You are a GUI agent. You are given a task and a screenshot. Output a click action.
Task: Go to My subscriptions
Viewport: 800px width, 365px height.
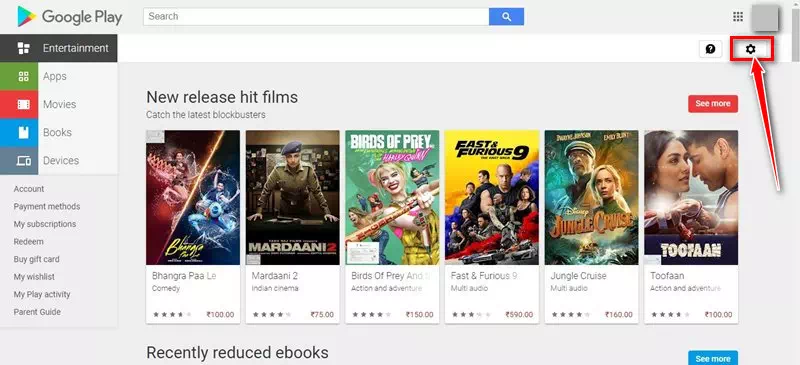click(45, 224)
